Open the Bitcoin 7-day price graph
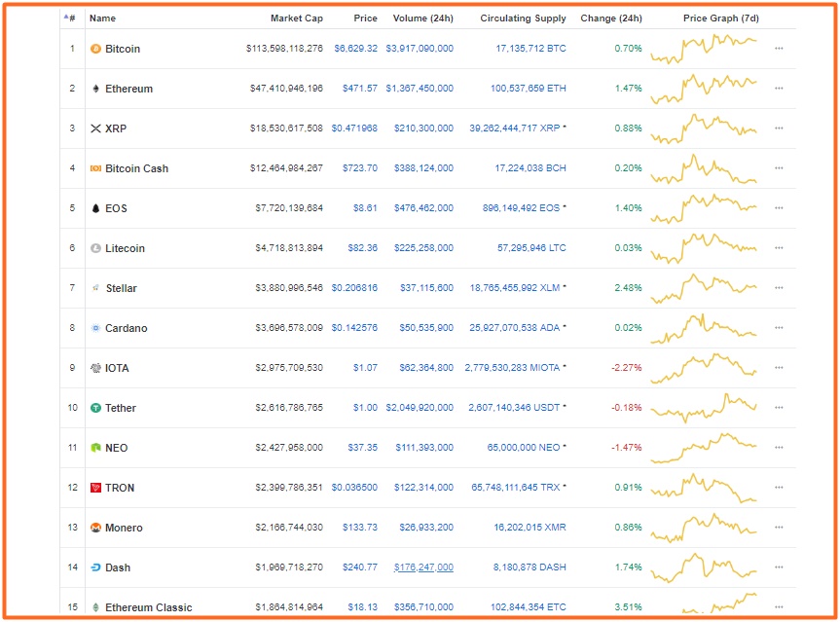This screenshot has height=622, width=840. (704, 49)
